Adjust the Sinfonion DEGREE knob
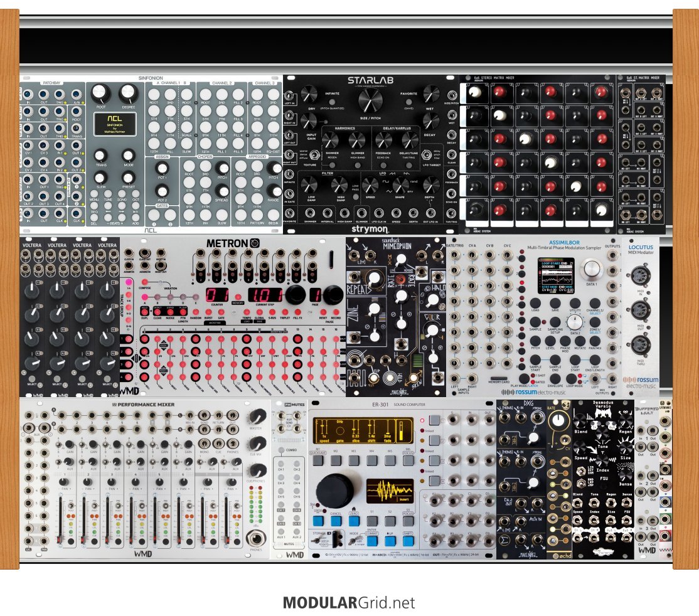Screen dimensions: 699x616 pos(129,93)
